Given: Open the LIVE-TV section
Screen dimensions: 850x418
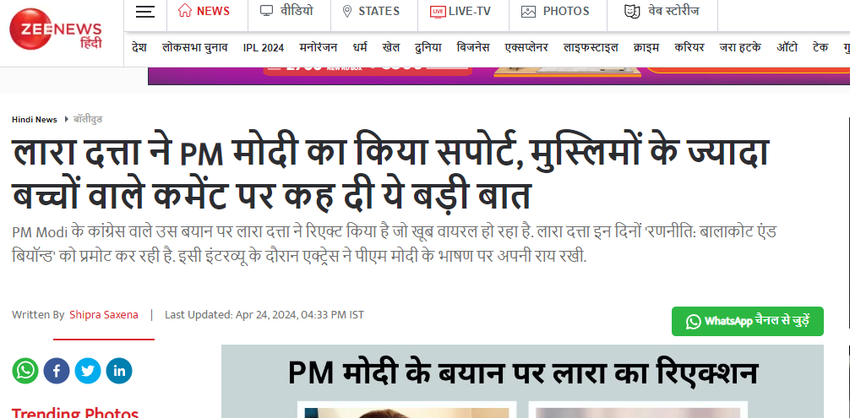Looking at the screenshot, I should [x=460, y=11].
